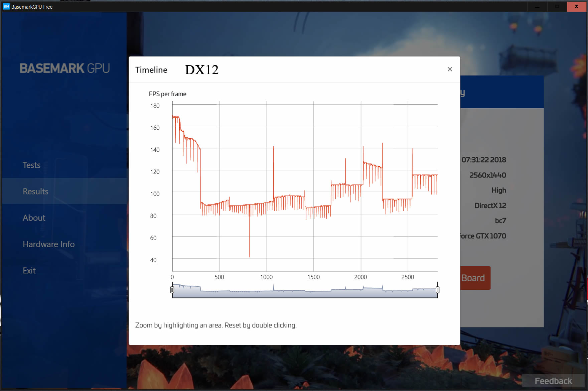Grab the left handle of the range slider

pyautogui.click(x=172, y=290)
